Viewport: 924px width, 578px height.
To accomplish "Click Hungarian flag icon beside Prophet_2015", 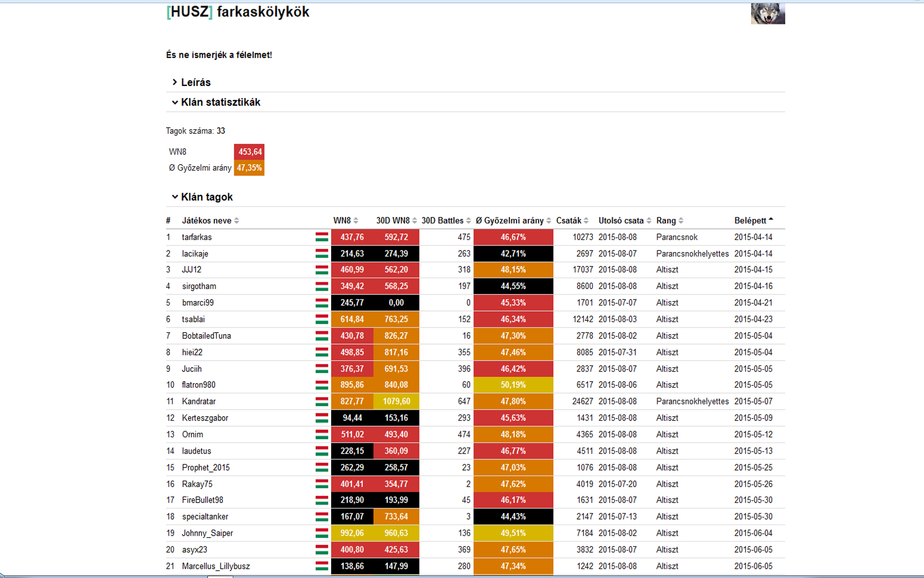I will (x=322, y=467).
